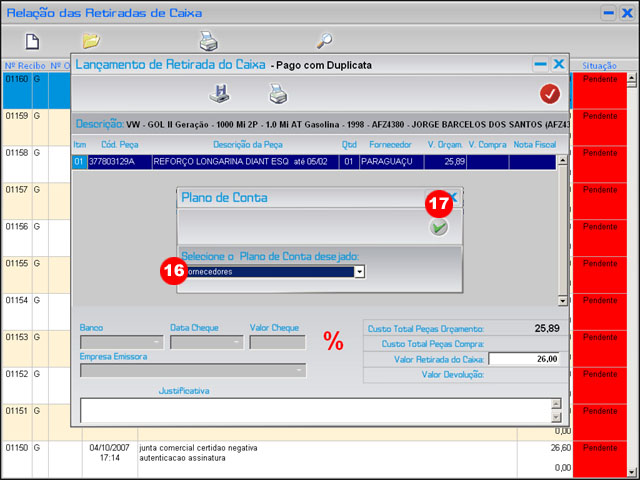The width and height of the screenshot is (640, 480).
Task: Open the Empresa Emissora dropdown
Action: (x=299, y=370)
